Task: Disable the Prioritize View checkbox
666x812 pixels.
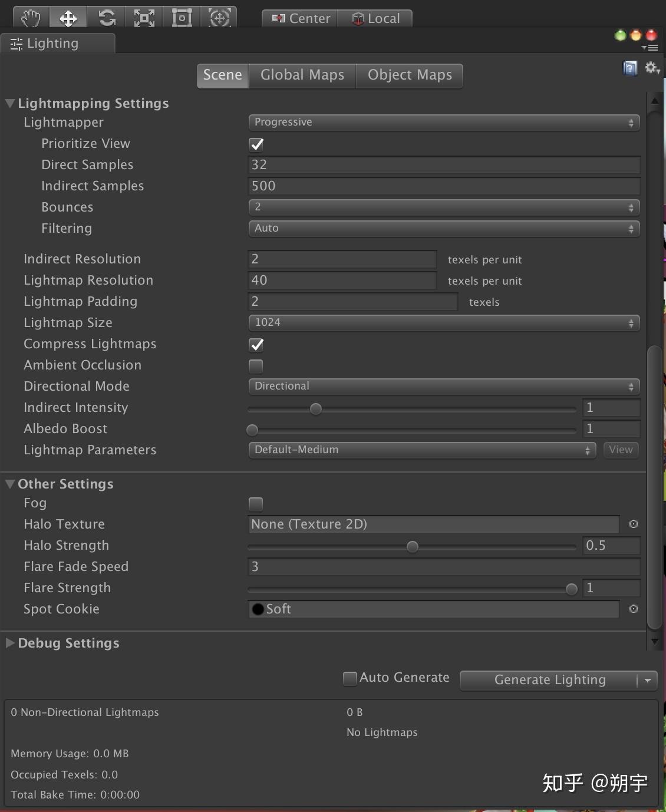Action: [x=256, y=144]
